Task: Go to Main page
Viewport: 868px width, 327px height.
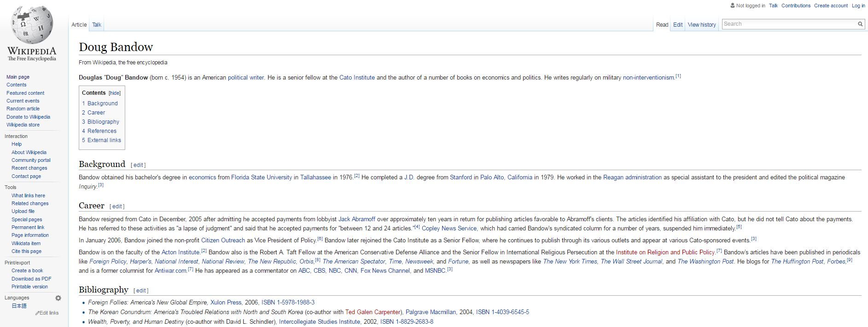Action: (x=18, y=77)
